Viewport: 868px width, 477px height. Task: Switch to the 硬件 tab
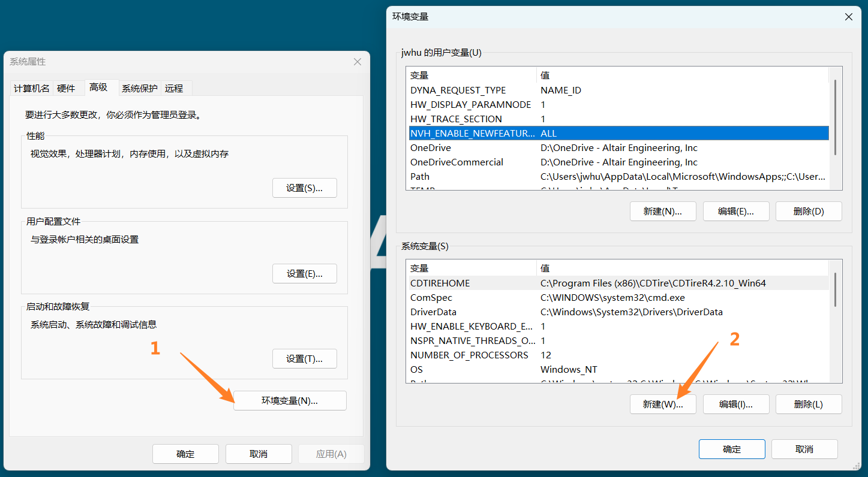[66, 89]
